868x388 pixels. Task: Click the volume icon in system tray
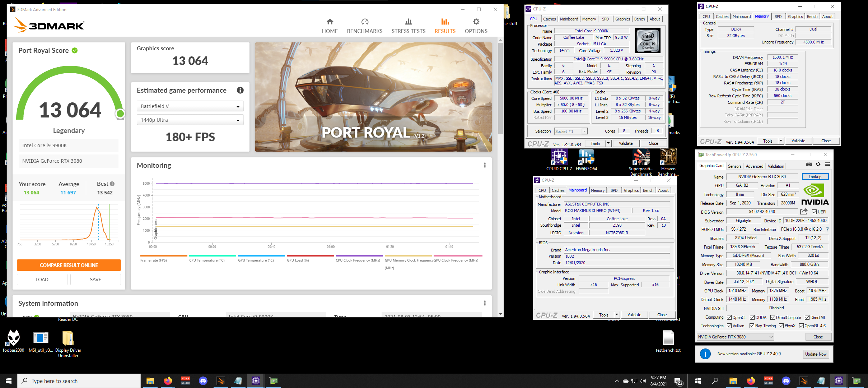[643, 381]
